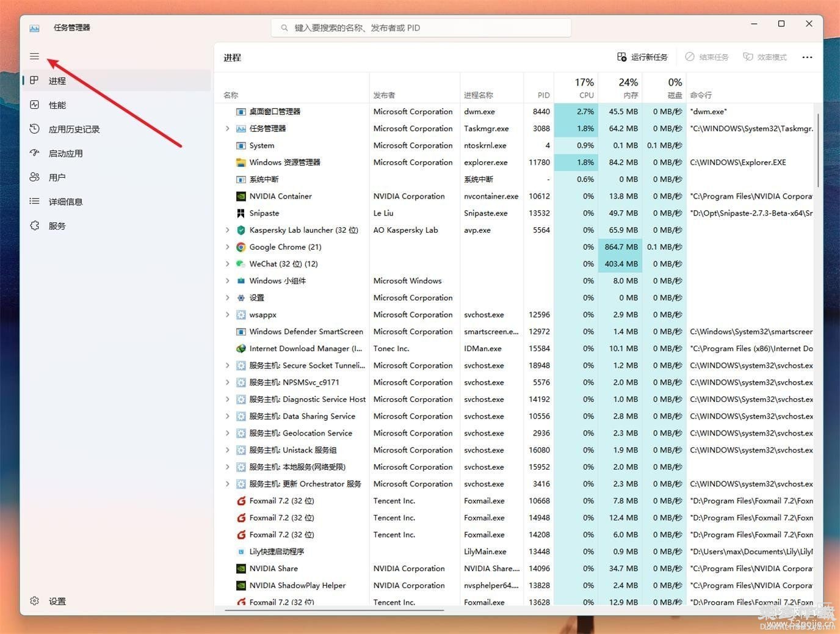Click the Lily快捷启动程序 icon
This screenshot has width=840, height=634.
point(241,552)
